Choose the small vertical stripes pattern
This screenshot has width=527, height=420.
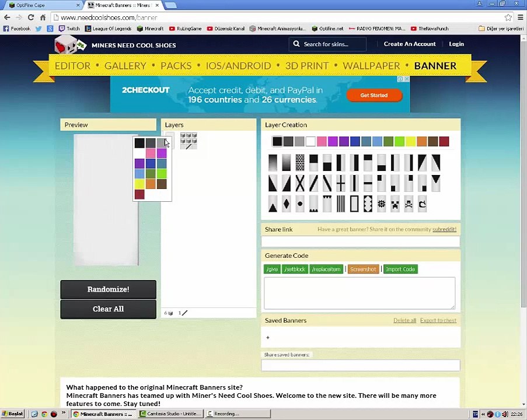pyautogui.click(x=341, y=204)
